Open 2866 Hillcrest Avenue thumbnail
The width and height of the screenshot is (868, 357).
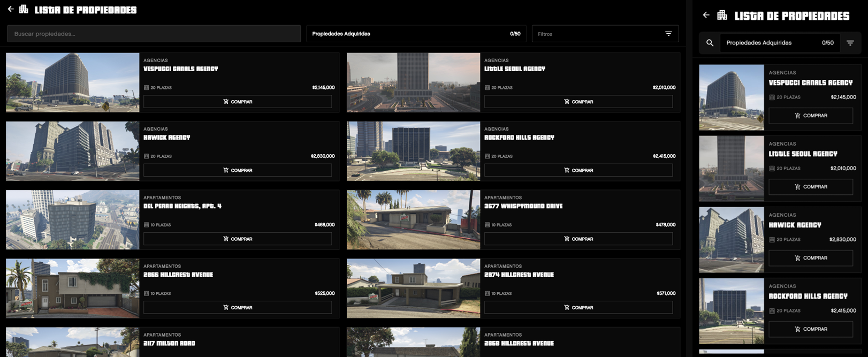click(x=73, y=288)
